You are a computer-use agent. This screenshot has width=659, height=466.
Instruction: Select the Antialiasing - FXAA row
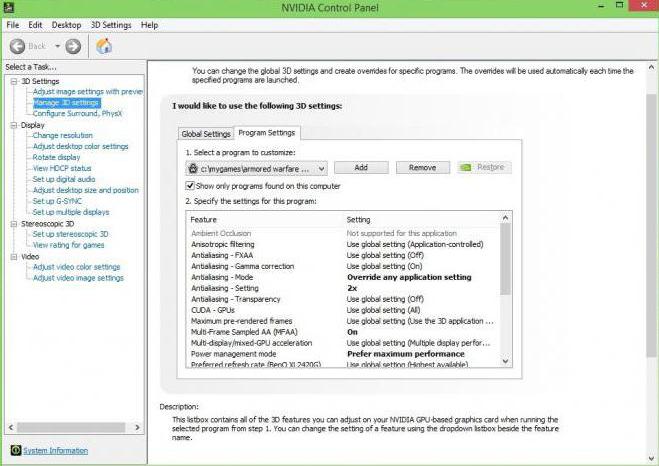point(343,255)
